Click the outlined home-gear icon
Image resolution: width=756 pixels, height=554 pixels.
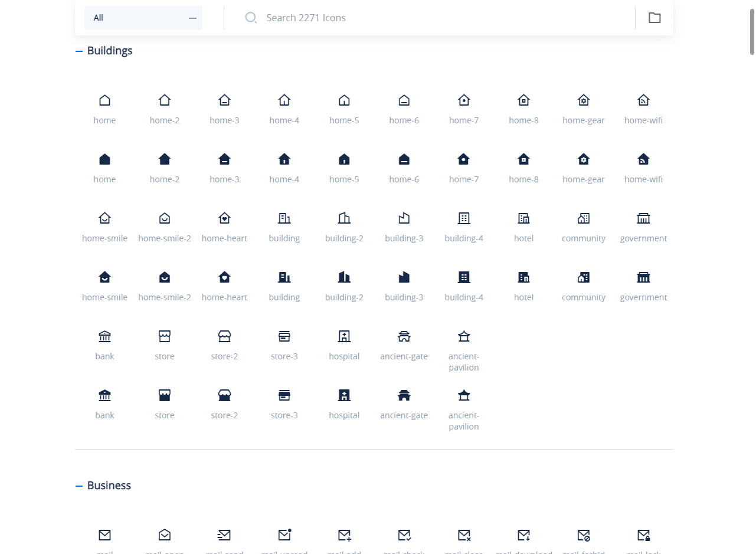(x=583, y=100)
